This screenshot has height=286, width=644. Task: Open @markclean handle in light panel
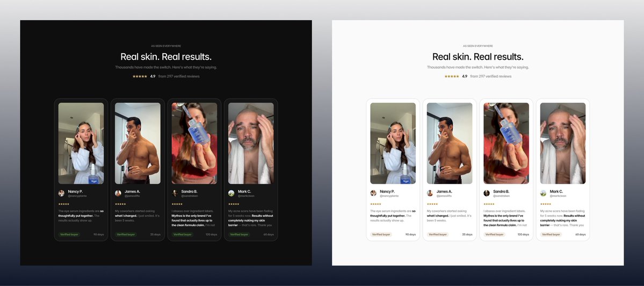pos(558,196)
